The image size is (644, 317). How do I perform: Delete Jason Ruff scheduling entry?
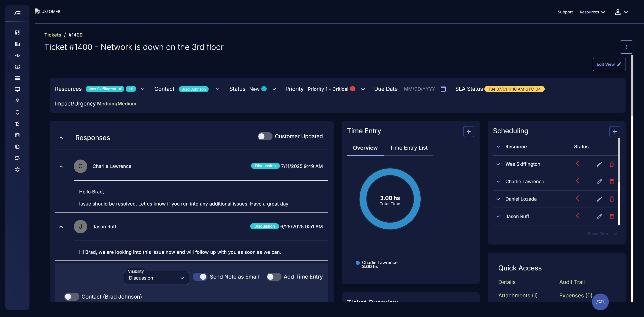tap(612, 216)
